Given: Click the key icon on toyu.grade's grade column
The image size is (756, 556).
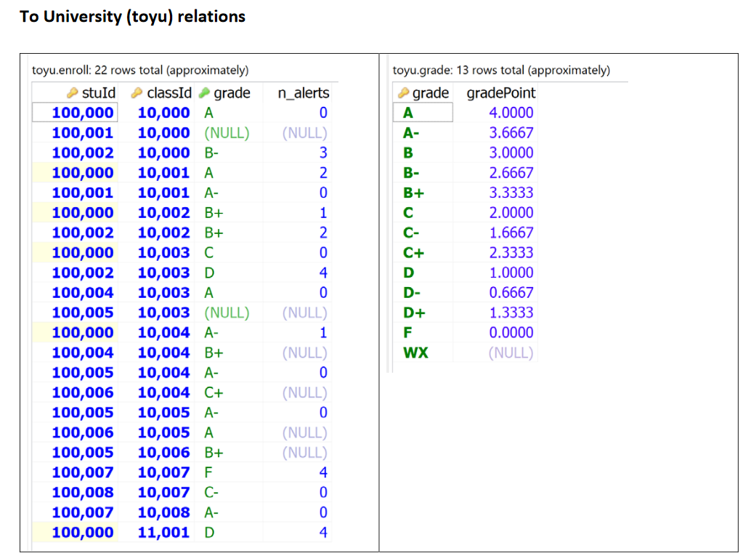Looking at the screenshot, I should coord(404,93).
